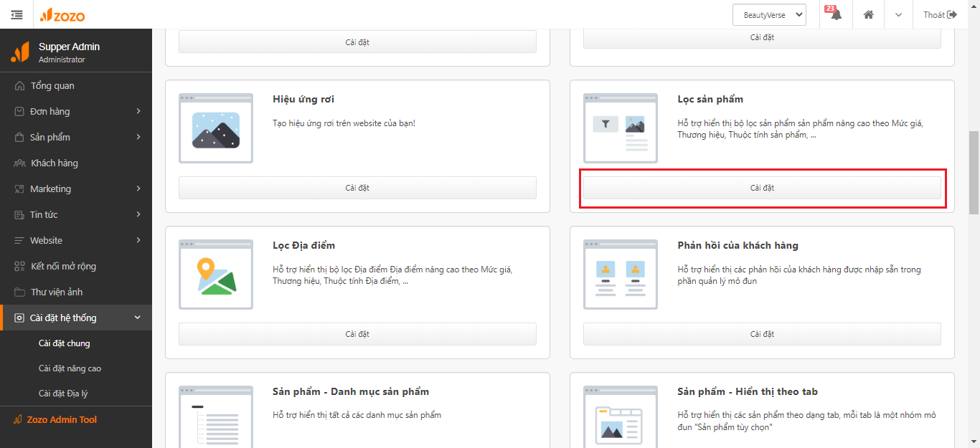Expand the header chevron dropdown next to home

[898, 14]
